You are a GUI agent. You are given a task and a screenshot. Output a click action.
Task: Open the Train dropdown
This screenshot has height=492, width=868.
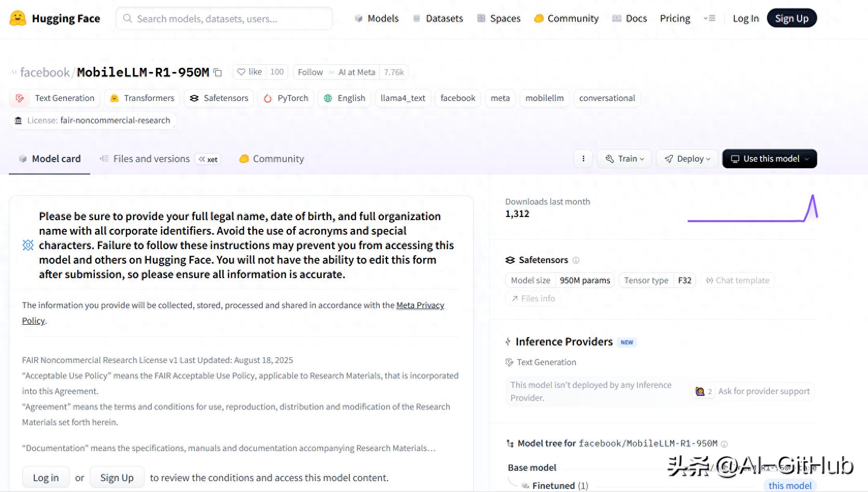click(624, 158)
